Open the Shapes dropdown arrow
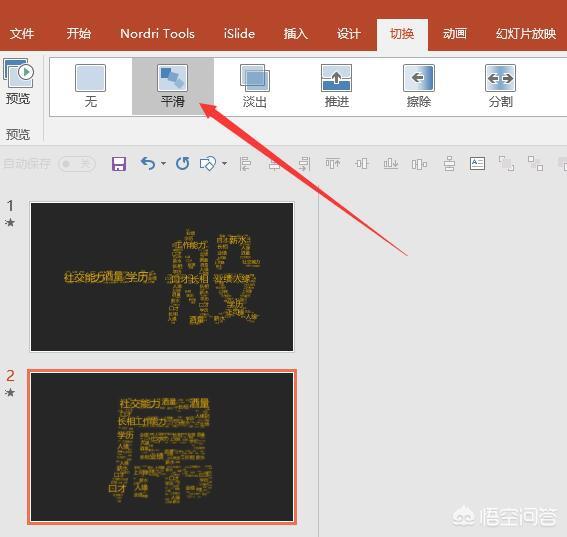Screen dimensions: 567x537 224,164
